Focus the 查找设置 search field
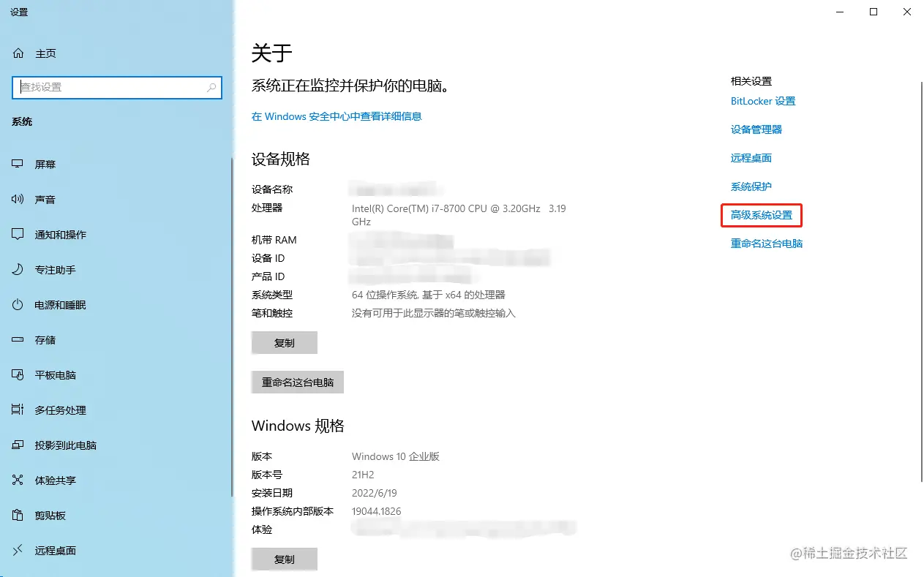Image resolution: width=924 pixels, height=577 pixels. click(116, 87)
